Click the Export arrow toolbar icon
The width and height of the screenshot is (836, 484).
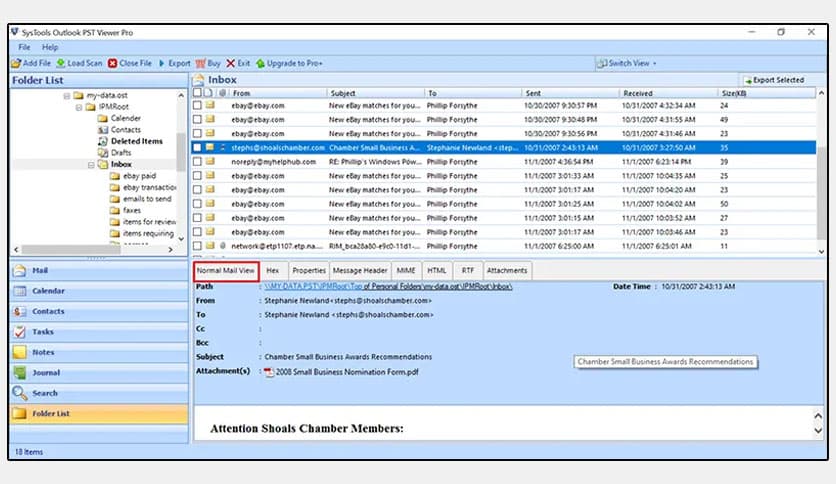pyautogui.click(x=162, y=63)
